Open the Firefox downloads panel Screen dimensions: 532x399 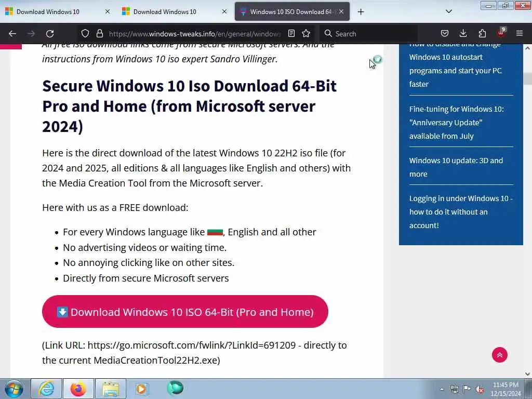click(463, 33)
